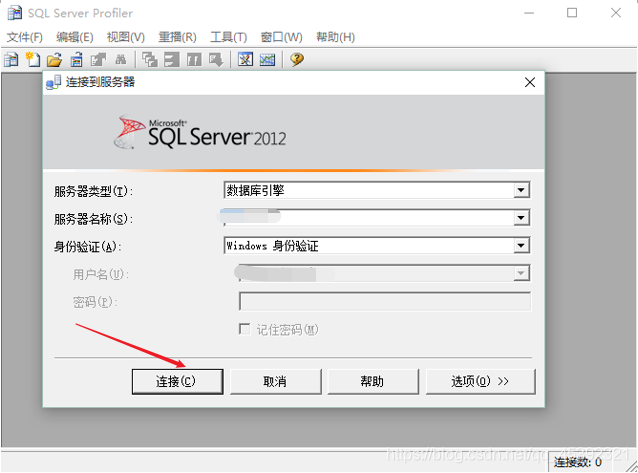
Task: Open the 帮助(H) menu
Action: (336, 37)
